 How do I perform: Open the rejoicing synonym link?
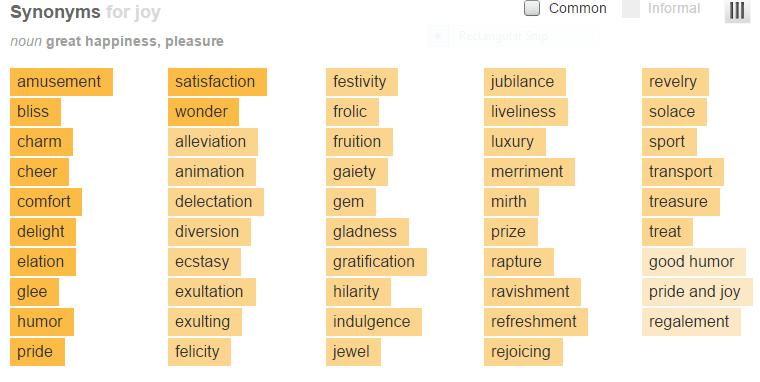(x=523, y=352)
